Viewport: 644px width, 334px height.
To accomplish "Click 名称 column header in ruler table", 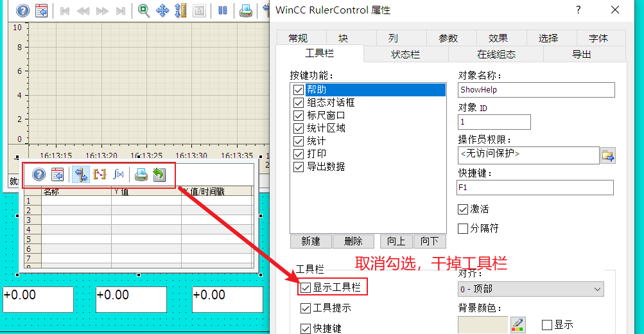I will 76,191.
